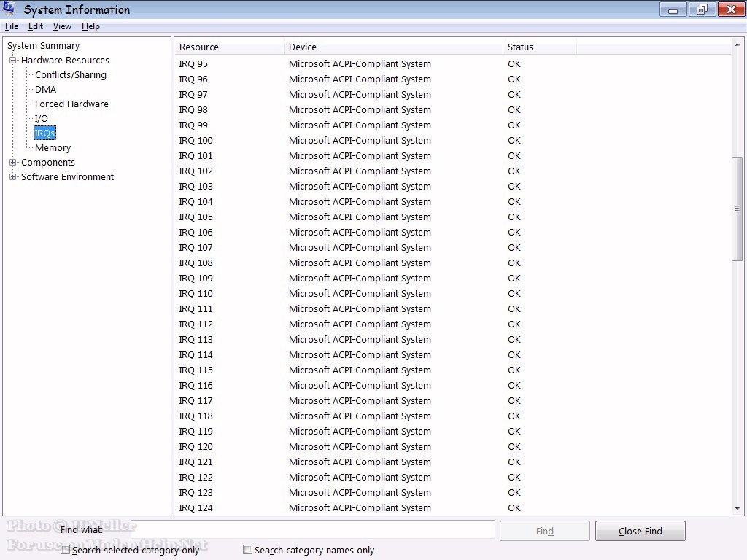Viewport: 747px width, 560px height.
Task: Enable Search selected category only checkbox
Action: (x=65, y=550)
